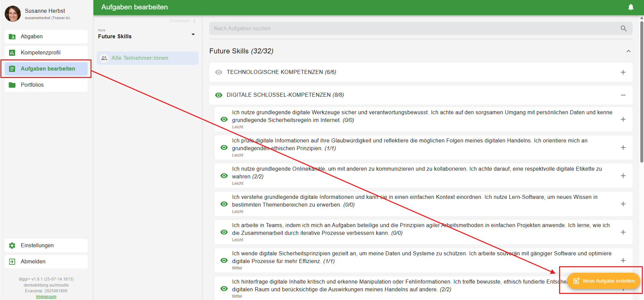Open the Kurs Future Skills dropdown

point(193,35)
